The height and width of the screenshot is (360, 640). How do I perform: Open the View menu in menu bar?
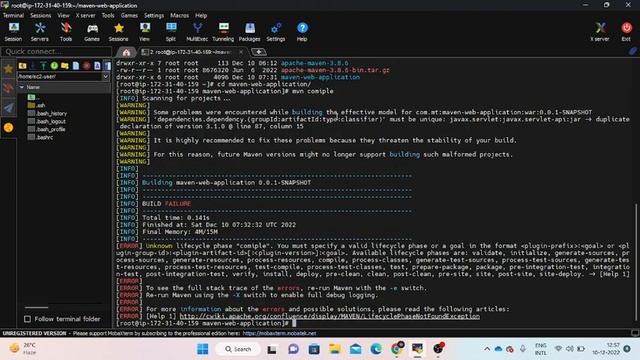(x=63, y=16)
